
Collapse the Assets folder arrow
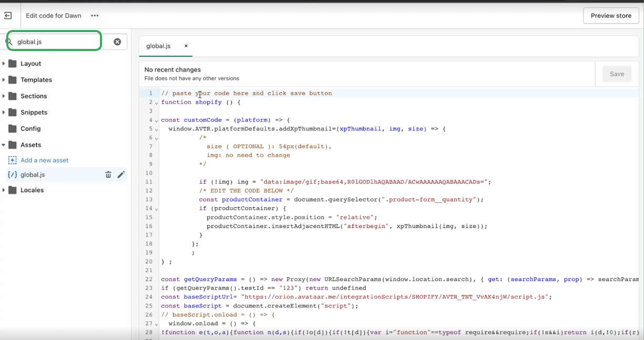(4, 145)
